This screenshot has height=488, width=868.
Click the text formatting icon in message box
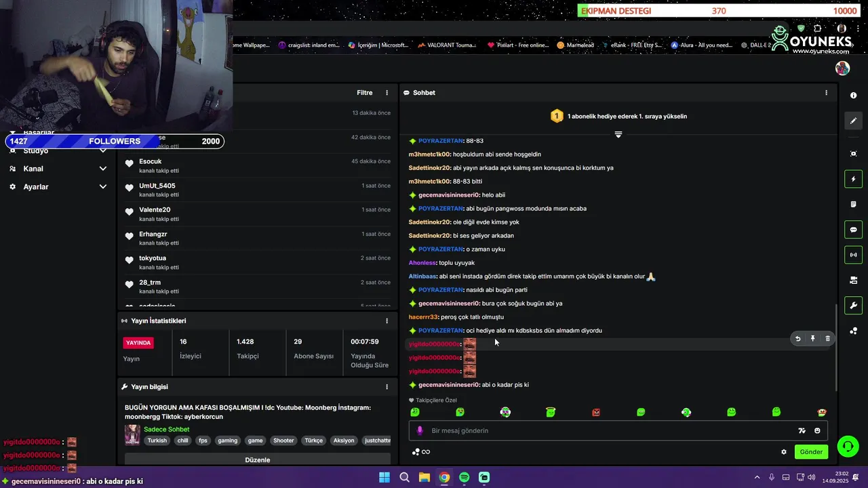click(802, 430)
